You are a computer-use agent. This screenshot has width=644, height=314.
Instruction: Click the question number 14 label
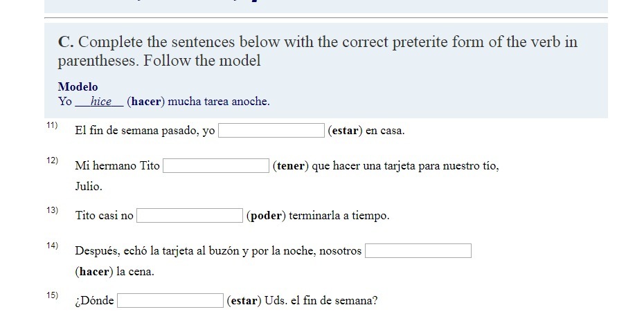(x=52, y=246)
